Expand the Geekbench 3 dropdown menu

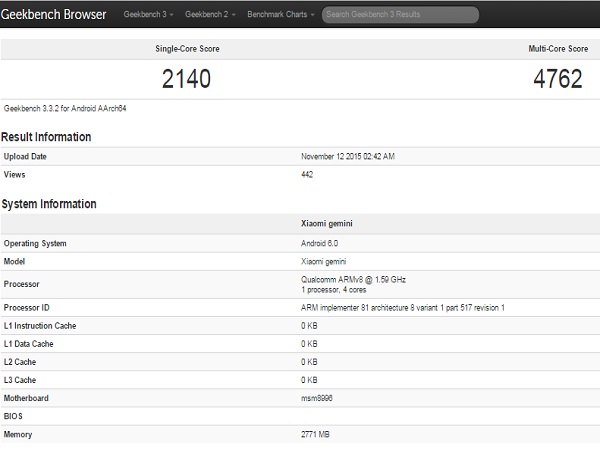click(148, 14)
